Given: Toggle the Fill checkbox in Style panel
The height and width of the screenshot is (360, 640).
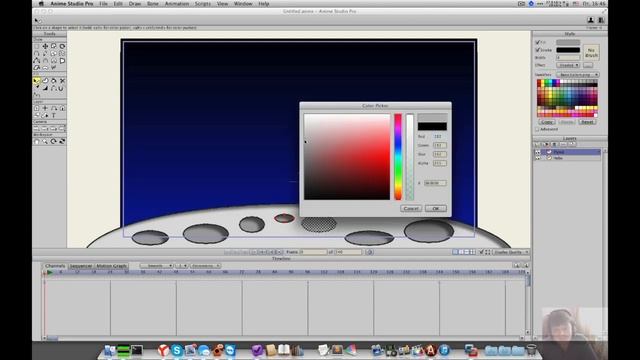Looking at the screenshot, I should click(538, 42).
